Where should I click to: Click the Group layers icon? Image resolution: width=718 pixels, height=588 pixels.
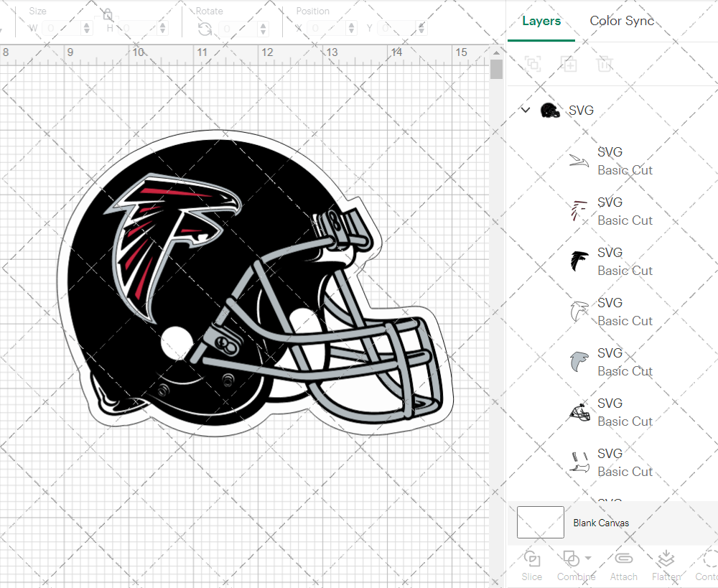tap(533, 64)
